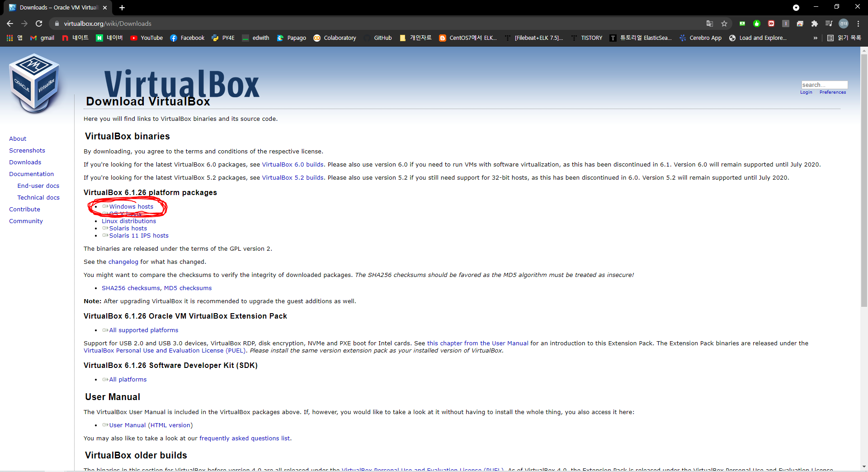
Task: Click the green thumbs-up extension icon
Action: [757, 24]
